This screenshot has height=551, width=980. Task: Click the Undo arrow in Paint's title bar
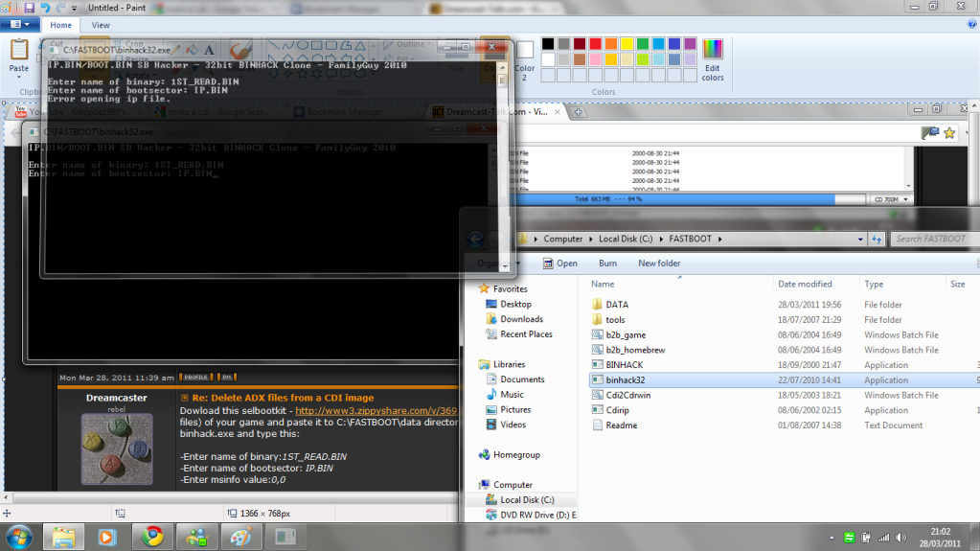(x=45, y=8)
